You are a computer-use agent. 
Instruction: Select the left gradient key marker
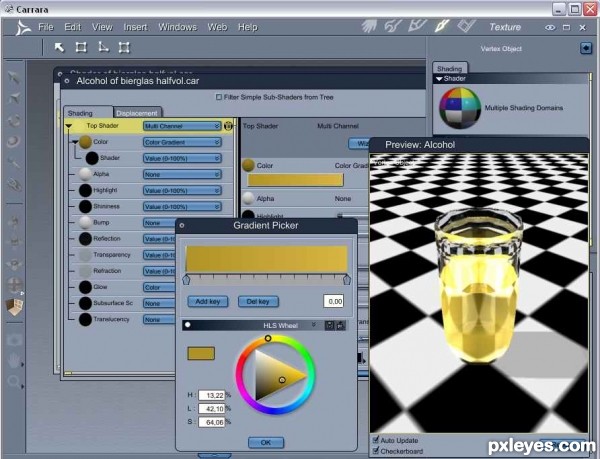point(186,279)
